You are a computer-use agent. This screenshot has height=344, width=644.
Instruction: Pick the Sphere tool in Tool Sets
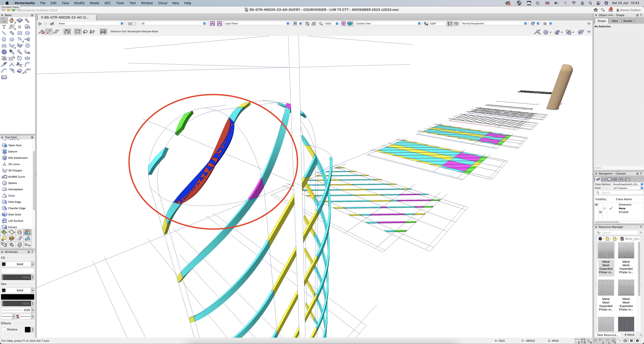[x=12, y=183]
